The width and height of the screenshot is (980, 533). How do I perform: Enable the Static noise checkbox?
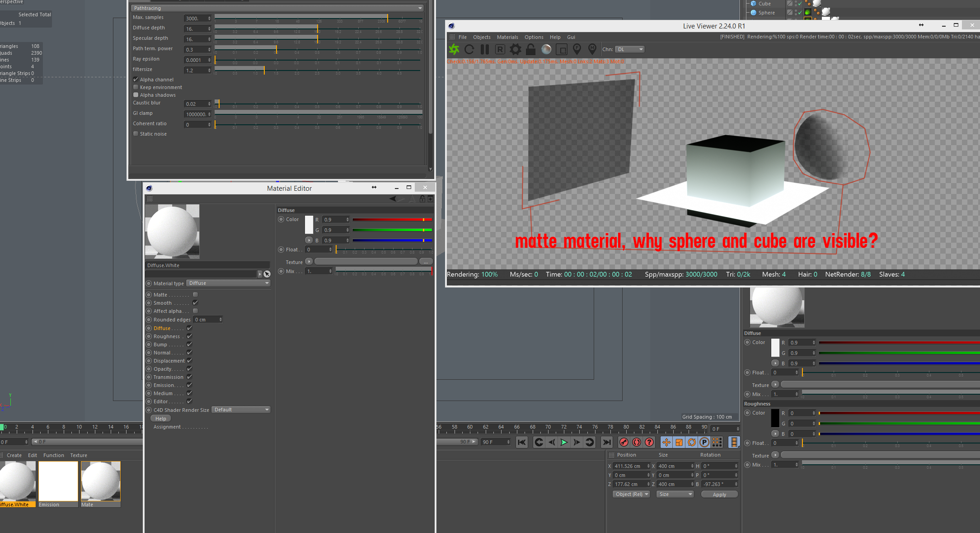[x=136, y=134]
